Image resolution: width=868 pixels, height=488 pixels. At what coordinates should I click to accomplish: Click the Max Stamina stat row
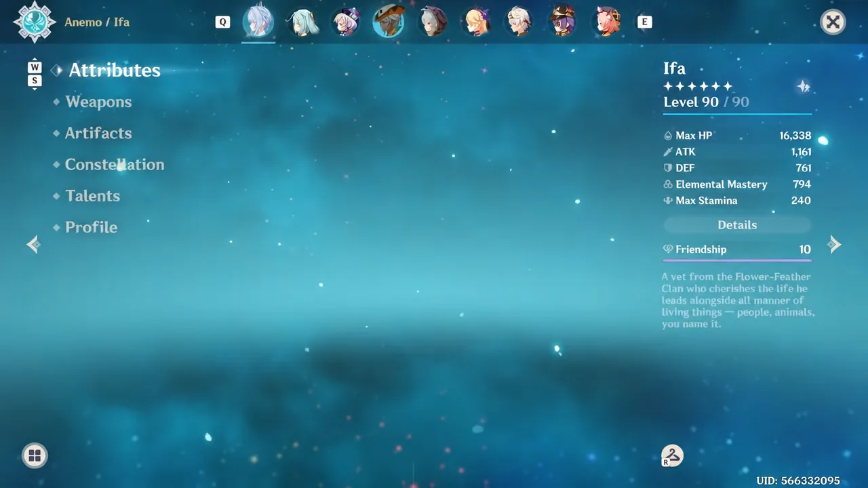point(737,201)
